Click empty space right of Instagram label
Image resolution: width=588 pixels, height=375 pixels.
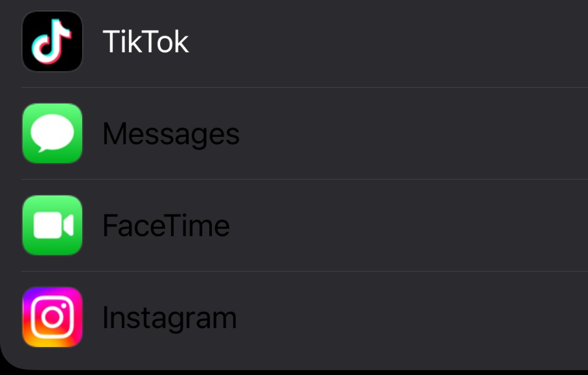point(414,318)
